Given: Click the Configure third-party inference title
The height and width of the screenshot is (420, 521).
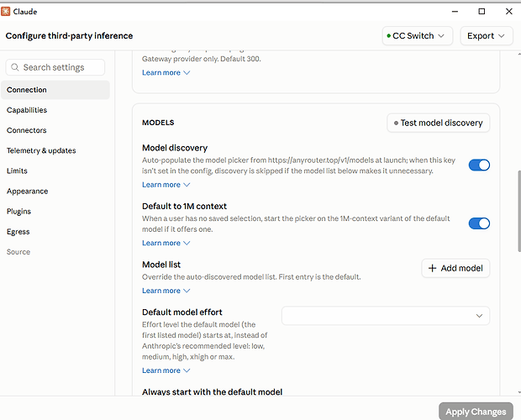Looking at the screenshot, I should pyautogui.click(x=69, y=36).
